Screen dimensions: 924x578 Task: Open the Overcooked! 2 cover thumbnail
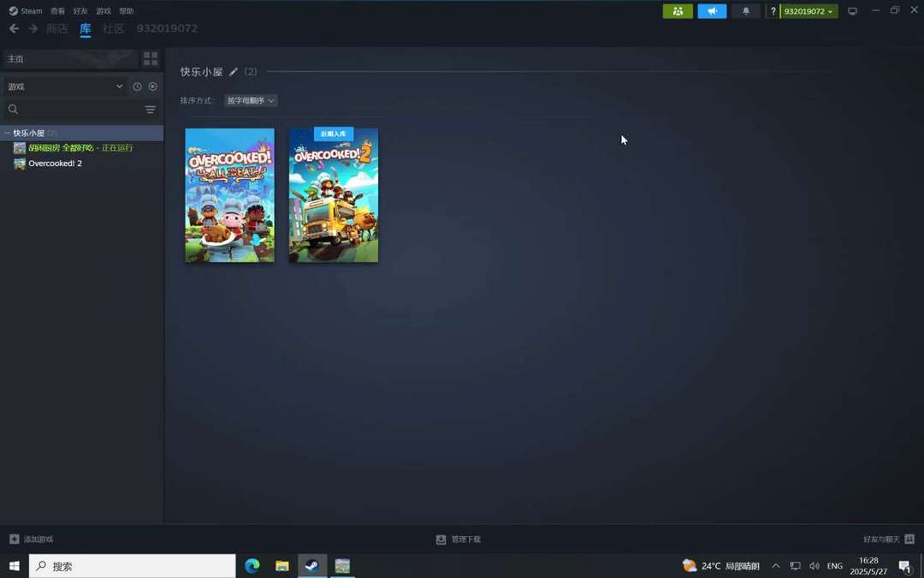pos(334,195)
